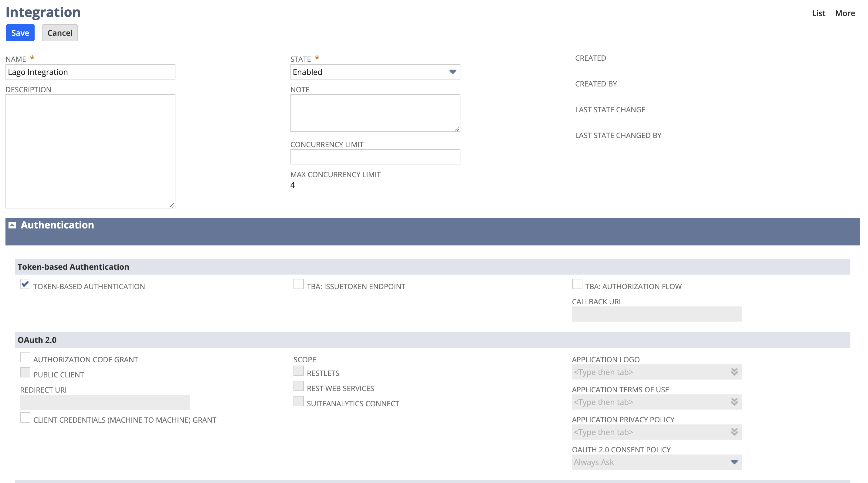The height and width of the screenshot is (483, 868).
Task: Check REST Web Services scope checkbox
Action: 299,386
